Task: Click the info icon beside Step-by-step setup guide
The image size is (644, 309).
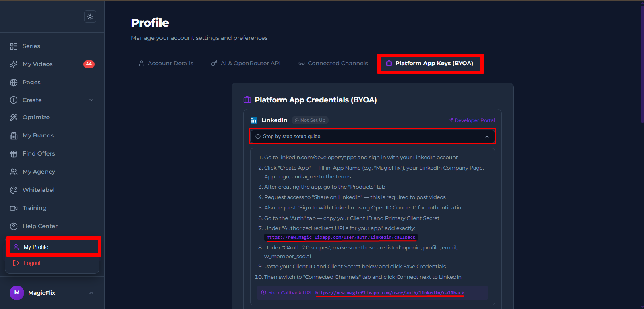Action: tap(258, 137)
